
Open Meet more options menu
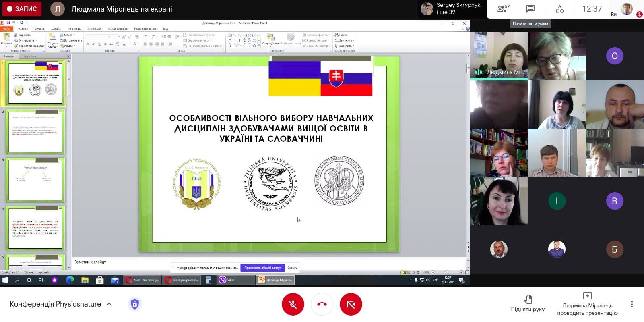(632, 304)
